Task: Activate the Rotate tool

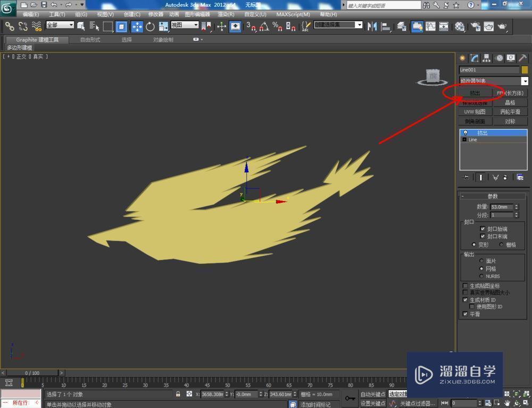Action: (x=150, y=27)
